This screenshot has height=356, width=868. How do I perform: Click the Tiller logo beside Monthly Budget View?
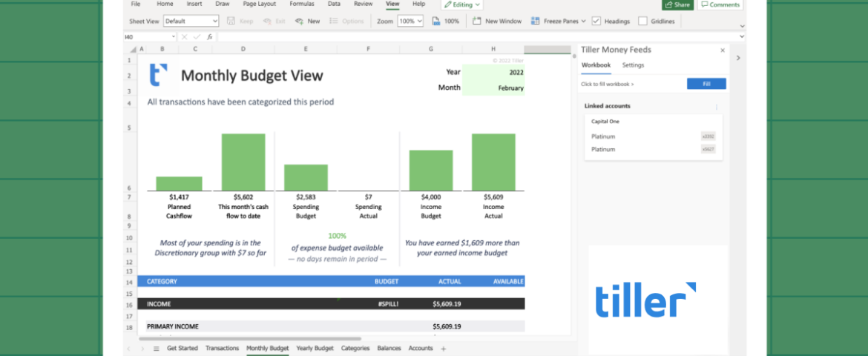158,76
